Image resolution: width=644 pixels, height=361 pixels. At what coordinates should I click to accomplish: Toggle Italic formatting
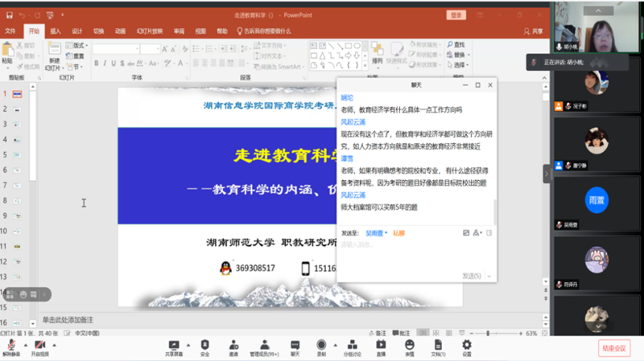[105, 64]
